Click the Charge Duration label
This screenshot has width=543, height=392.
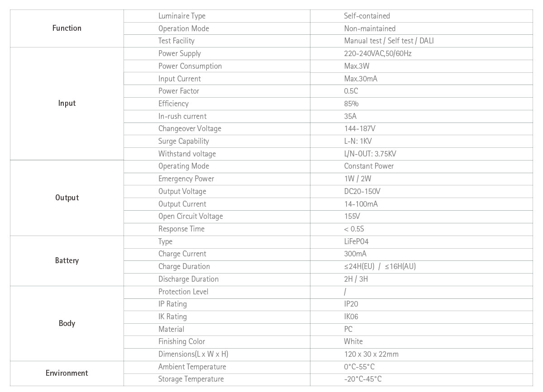click(184, 266)
